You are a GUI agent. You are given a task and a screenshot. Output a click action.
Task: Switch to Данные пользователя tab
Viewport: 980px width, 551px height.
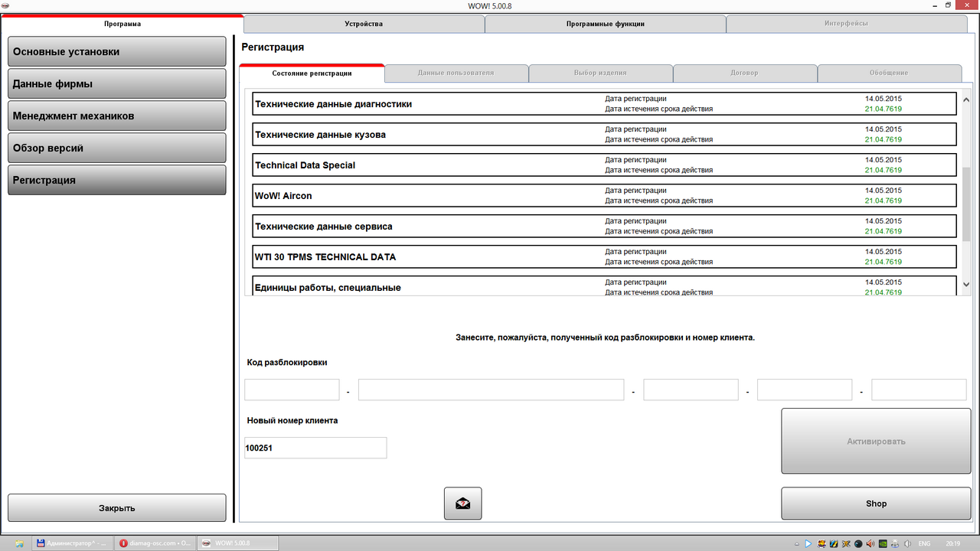[456, 73]
